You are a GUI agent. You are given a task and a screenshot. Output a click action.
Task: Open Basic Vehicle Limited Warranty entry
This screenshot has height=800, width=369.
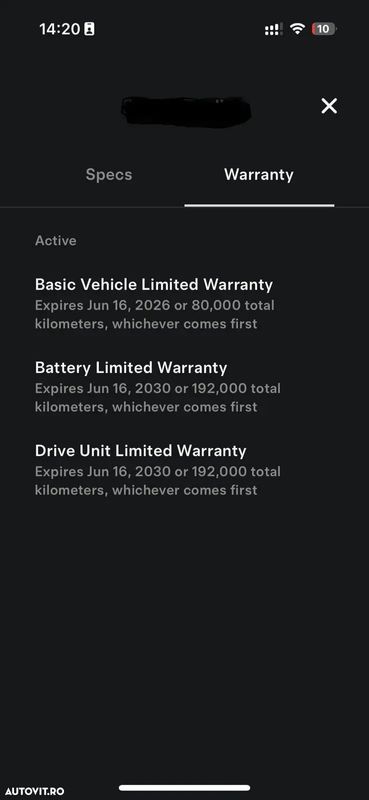tap(154, 304)
